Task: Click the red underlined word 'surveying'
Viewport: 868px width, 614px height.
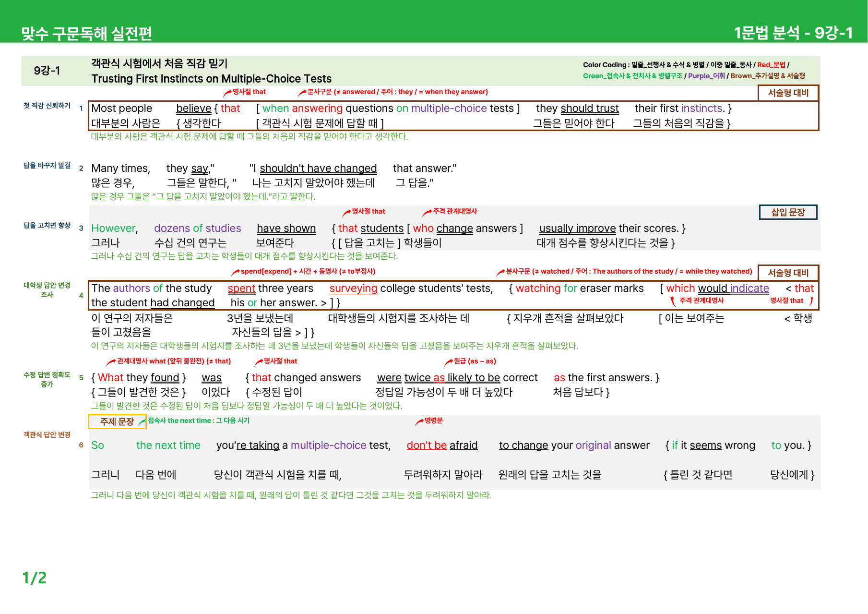Action: (x=354, y=289)
